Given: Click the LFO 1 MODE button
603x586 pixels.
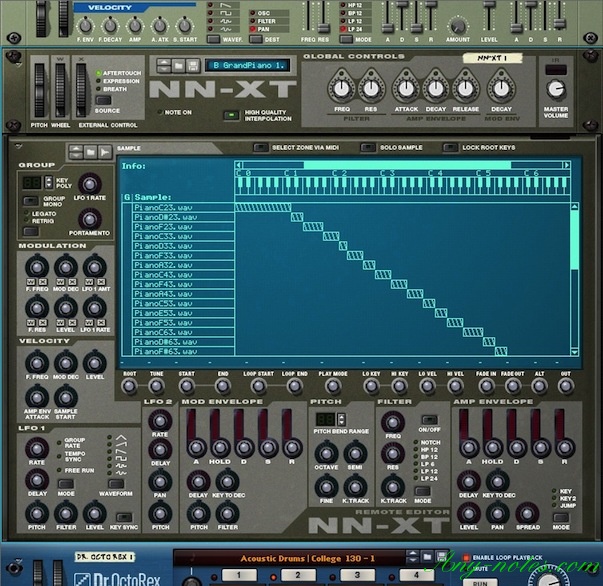Looking at the screenshot, I should pos(66,484).
